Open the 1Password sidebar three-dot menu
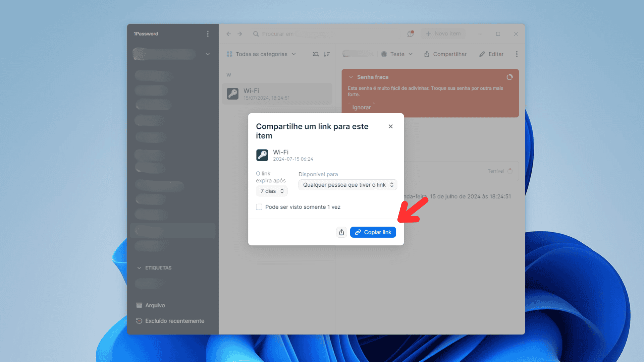This screenshot has height=362, width=644. click(x=208, y=34)
